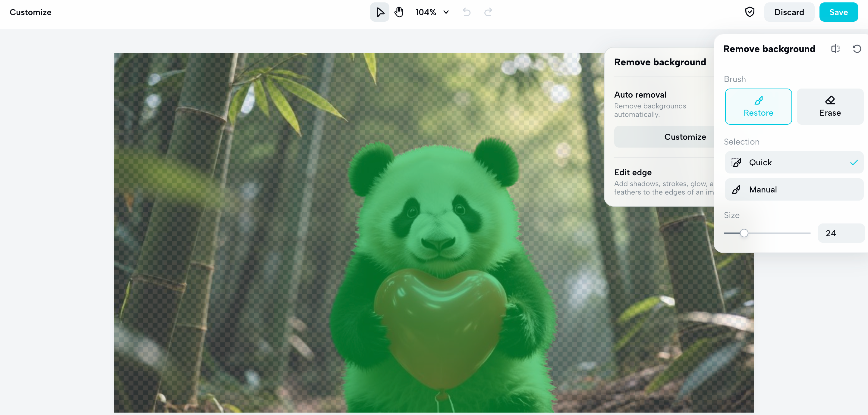Activate the hand pan tool
This screenshot has width=868, height=415.
[399, 12]
